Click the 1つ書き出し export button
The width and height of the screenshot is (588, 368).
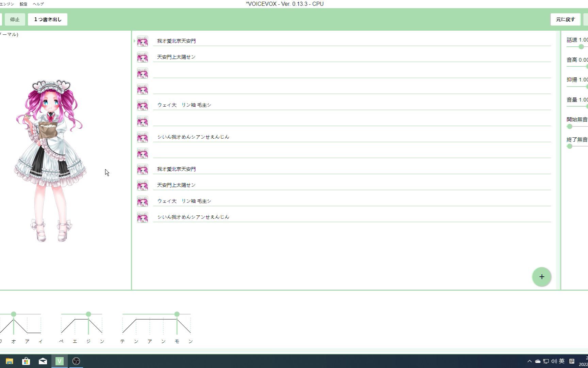tap(48, 19)
